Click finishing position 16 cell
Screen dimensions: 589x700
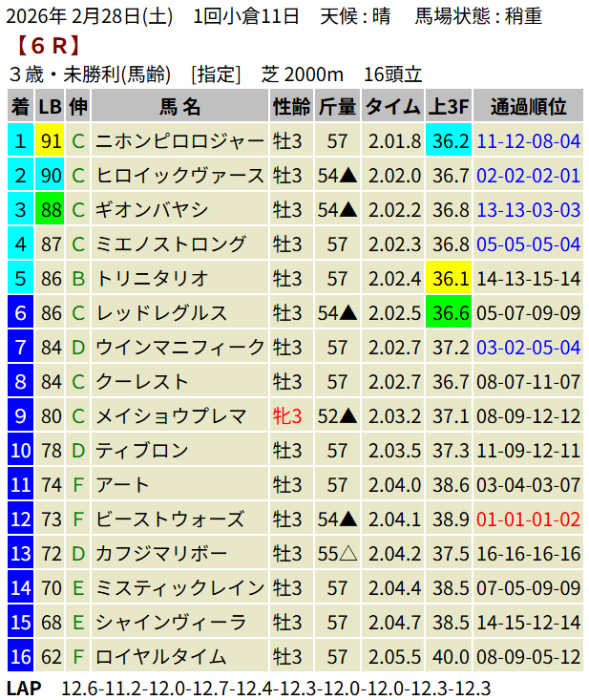[x=20, y=657]
